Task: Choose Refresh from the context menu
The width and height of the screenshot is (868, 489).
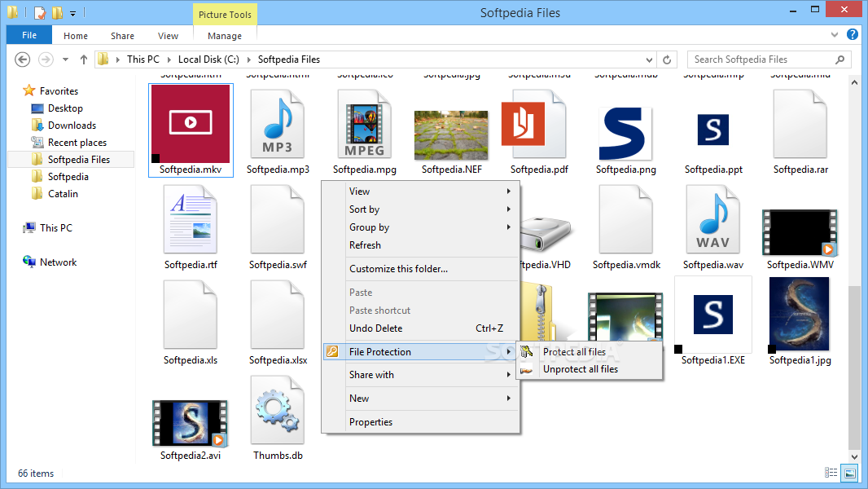Action: pyautogui.click(x=421, y=244)
